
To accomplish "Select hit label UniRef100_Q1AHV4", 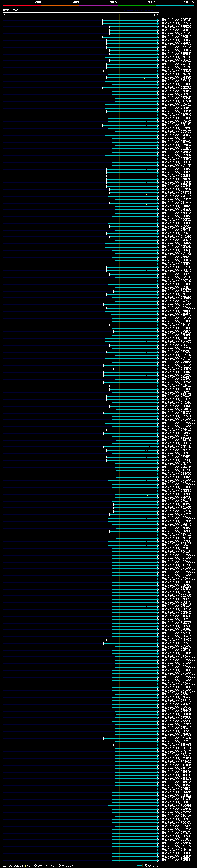I will 177,108.
